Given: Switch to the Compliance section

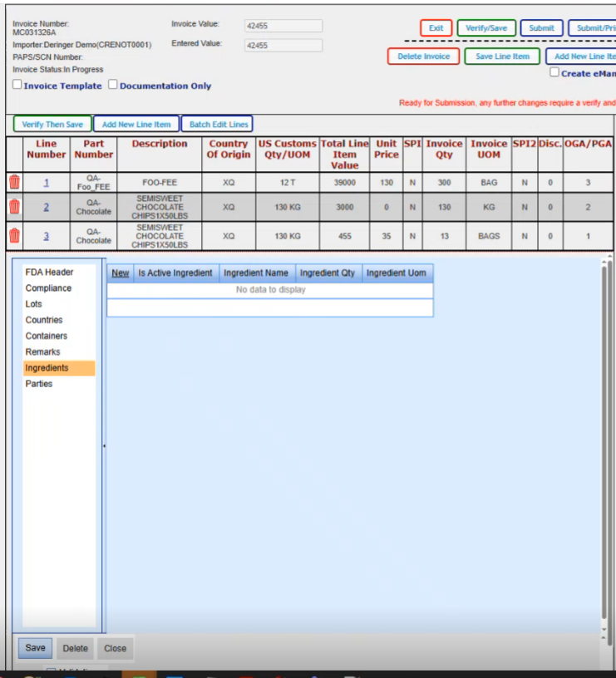Looking at the screenshot, I should coord(48,288).
